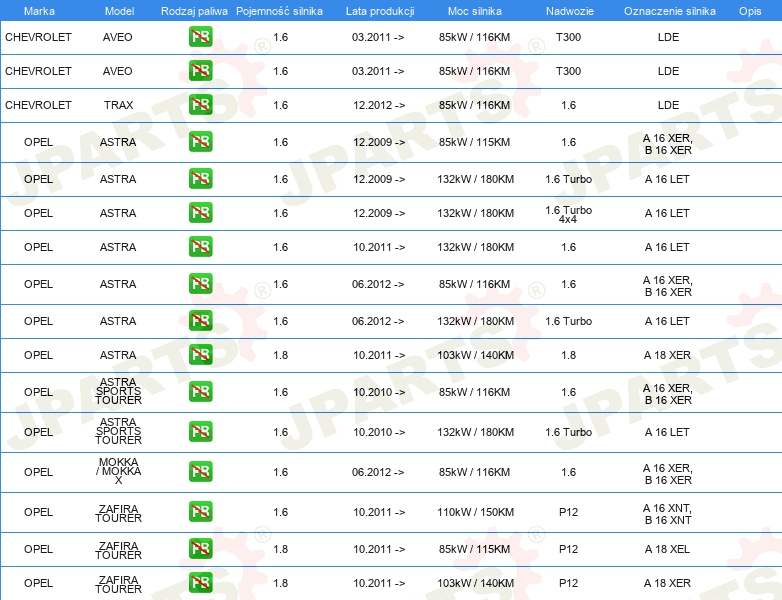
Task: Click the ZAFIRA TOURER model in the 150KM row
Action: click(119, 513)
